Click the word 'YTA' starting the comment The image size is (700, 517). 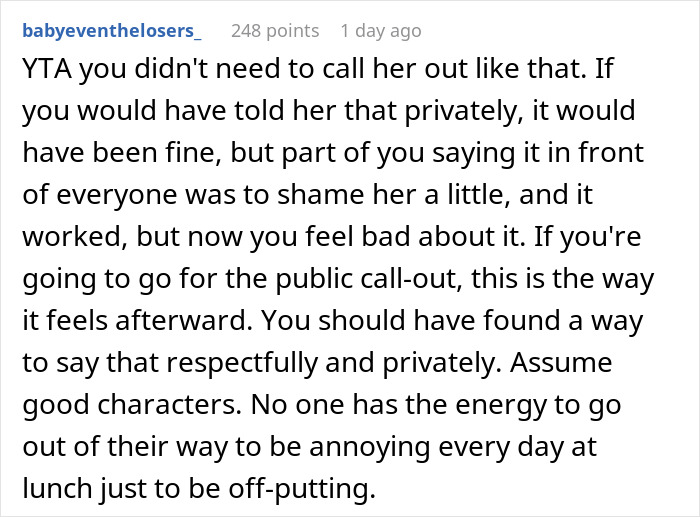[x=47, y=69]
